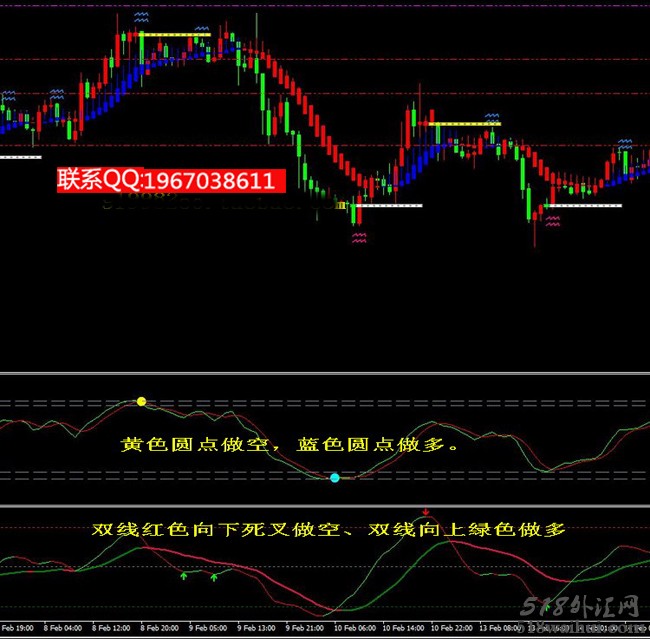Click the blue wave marker above the chart's highest candles
The image size is (650, 639).
coord(141,17)
